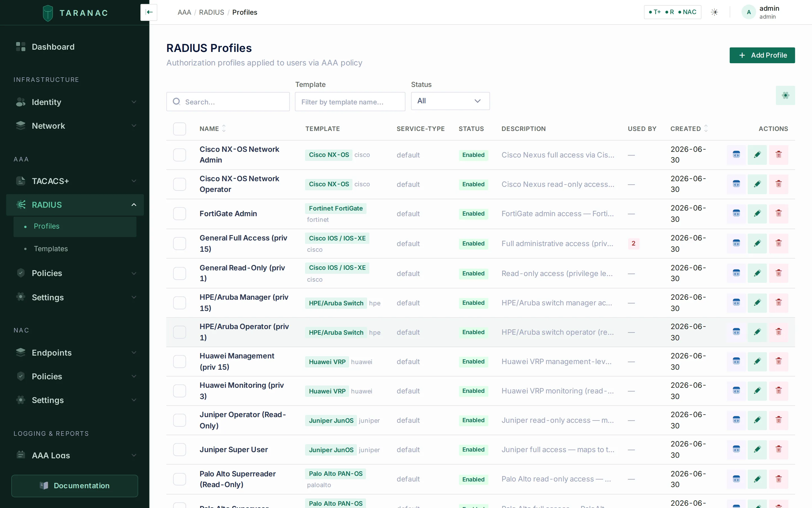
Task: Expand the TACACS+ sidebar section
Action: click(x=75, y=181)
